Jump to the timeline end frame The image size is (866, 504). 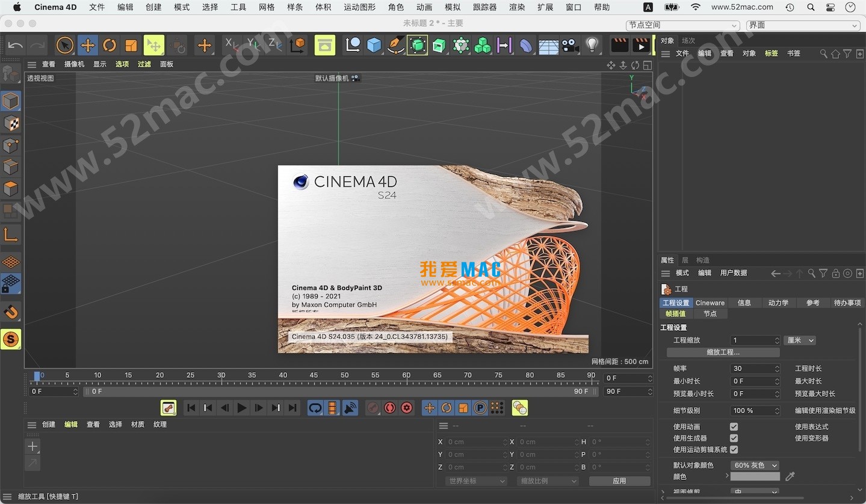click(292, 408)
